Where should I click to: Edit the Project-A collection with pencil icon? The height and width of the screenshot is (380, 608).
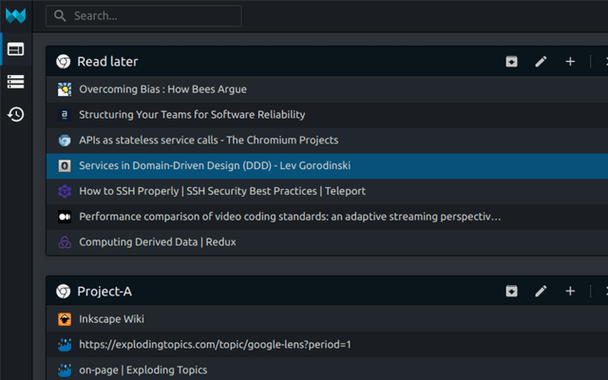[541, 291]
